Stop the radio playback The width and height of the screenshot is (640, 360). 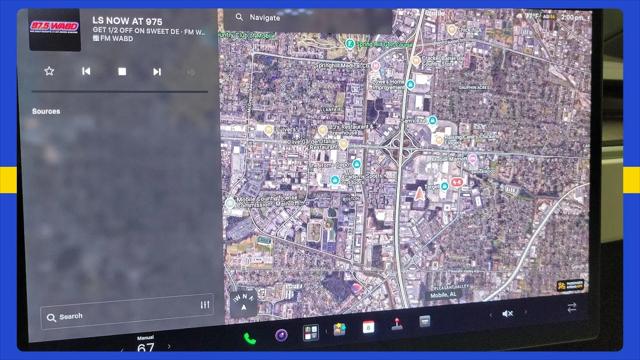pos(122,72)
